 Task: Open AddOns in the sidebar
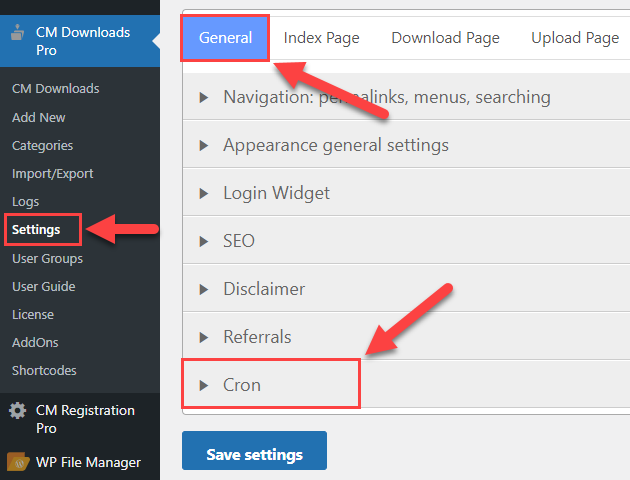[35, 343]
